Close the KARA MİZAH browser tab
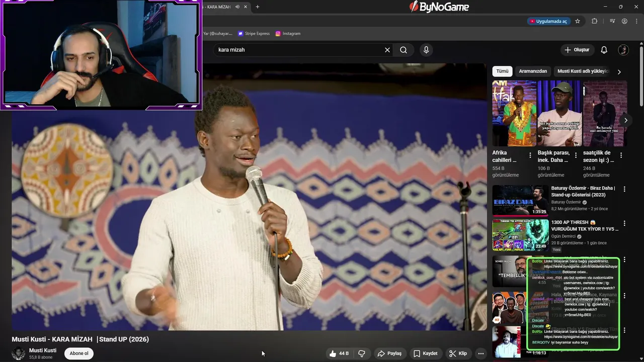Image resolution: width=644 pixels, height=362 pixels. tap(246, 7)
